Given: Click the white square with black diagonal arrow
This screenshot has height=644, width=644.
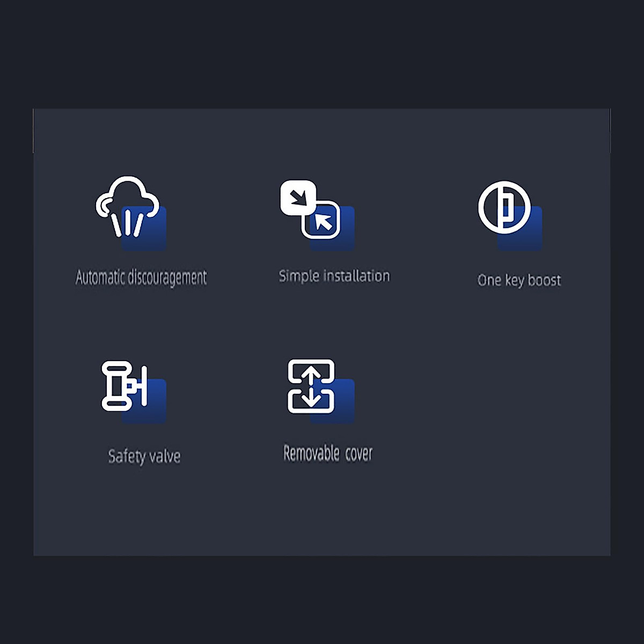Looking at the screenshot, I should [x=297, y=198].
